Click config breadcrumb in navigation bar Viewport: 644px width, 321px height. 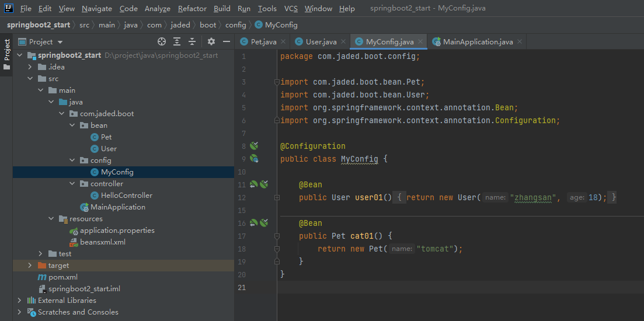click(236, 25)
